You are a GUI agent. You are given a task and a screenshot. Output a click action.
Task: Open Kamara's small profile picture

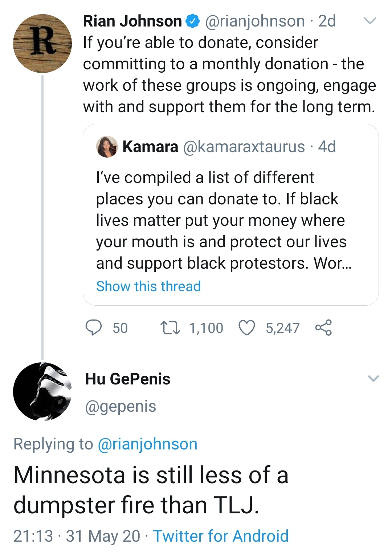(107, 147)
